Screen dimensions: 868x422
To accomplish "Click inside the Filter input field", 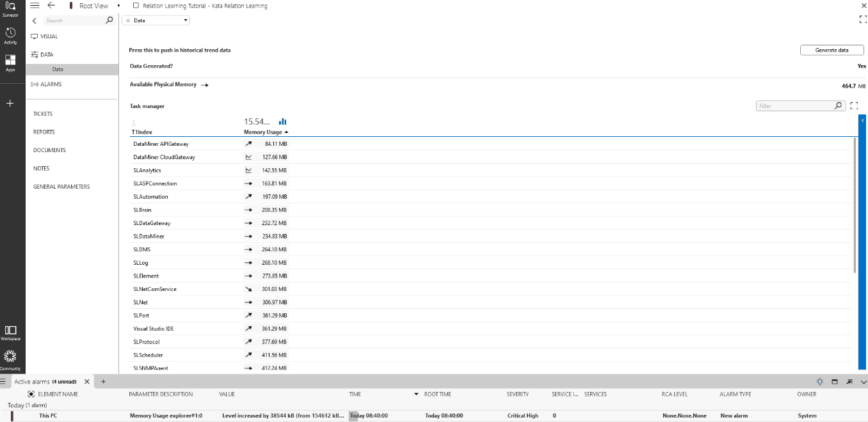I will (794, 105).
